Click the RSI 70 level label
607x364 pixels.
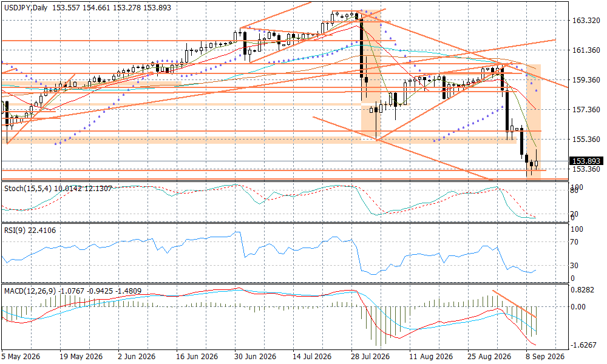click(576, 242)
